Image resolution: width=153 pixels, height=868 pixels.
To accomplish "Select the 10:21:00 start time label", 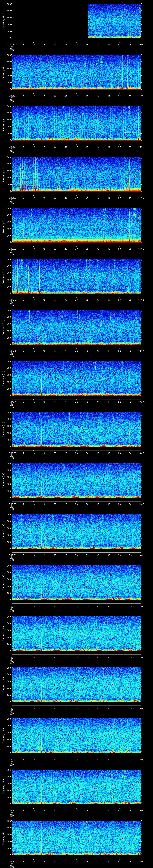I will tap(12, 657).
